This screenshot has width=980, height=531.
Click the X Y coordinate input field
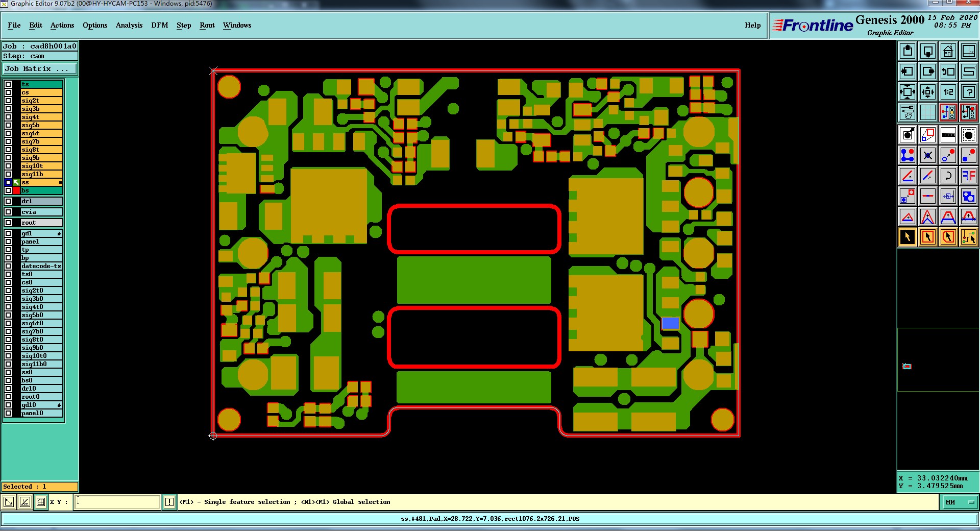pyautogui.click(x=117, y=502)
